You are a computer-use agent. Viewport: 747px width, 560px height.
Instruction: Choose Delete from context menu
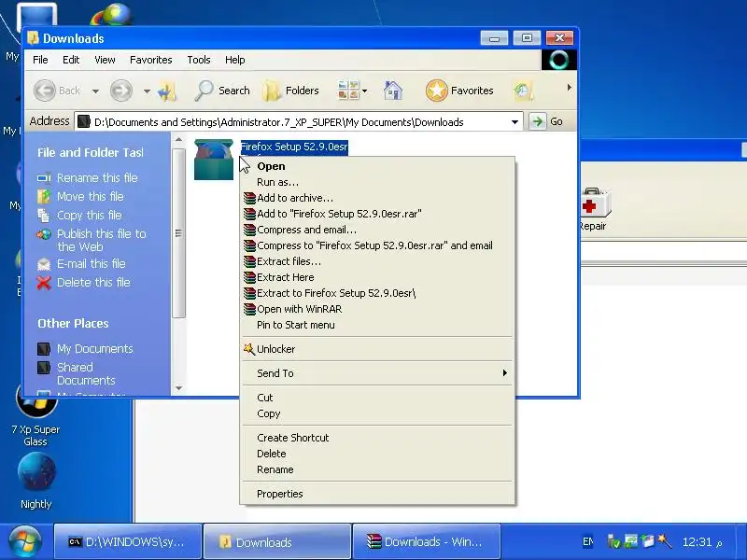click(377, 454)
